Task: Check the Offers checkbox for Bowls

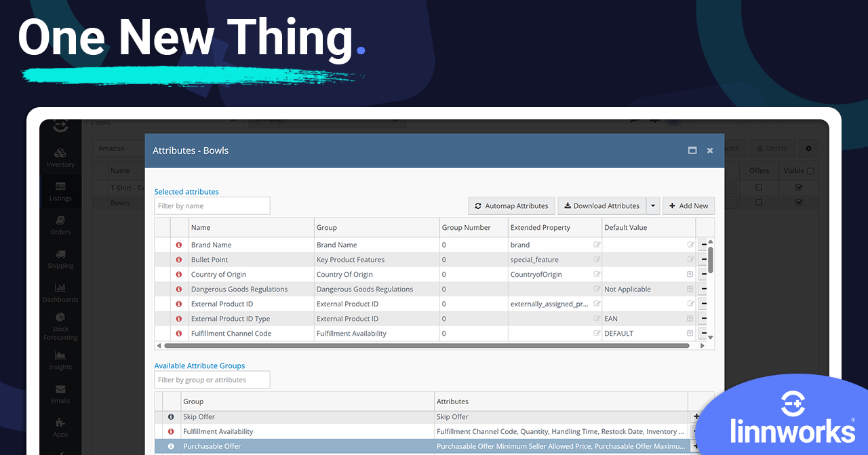Action: pyautogui.click(x=759, y=201)
